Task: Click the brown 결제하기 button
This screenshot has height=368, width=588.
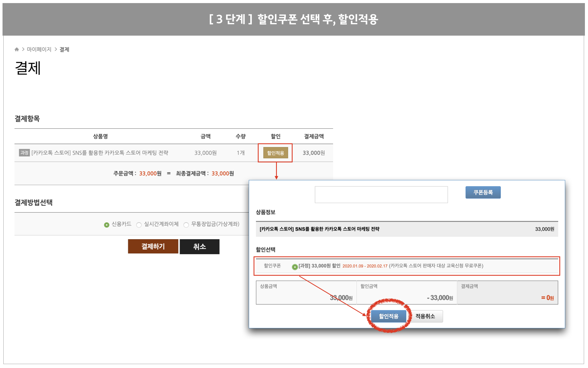Action: (x=153, y=246)
